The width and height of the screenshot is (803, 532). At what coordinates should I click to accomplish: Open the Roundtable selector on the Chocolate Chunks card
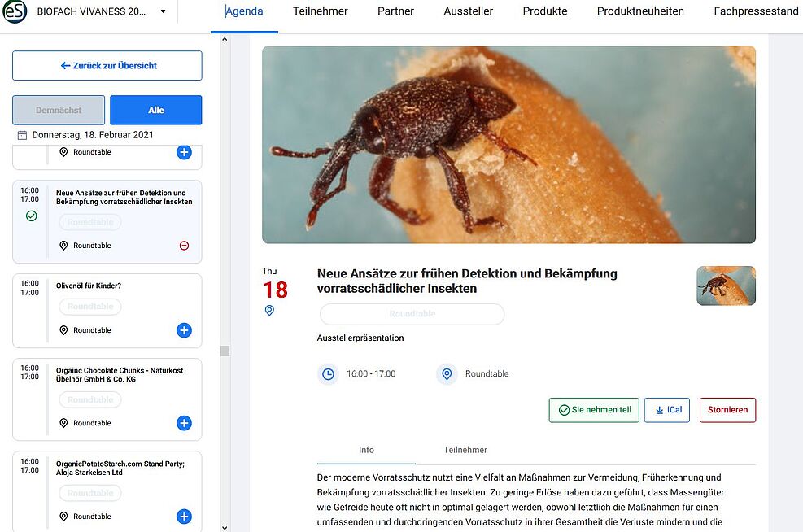click(x=89, y=399)
